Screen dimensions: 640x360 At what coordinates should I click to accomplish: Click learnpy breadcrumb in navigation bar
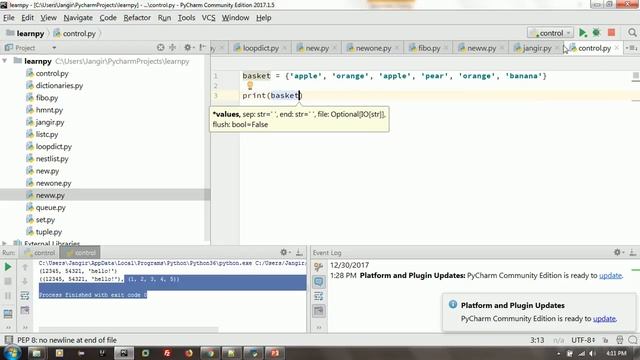[25, 33]
